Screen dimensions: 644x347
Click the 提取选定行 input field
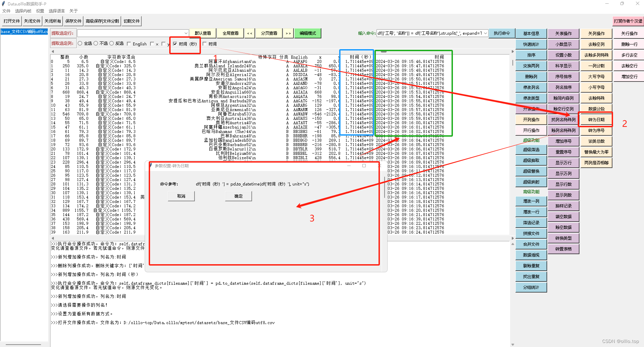tap(130, 33)
